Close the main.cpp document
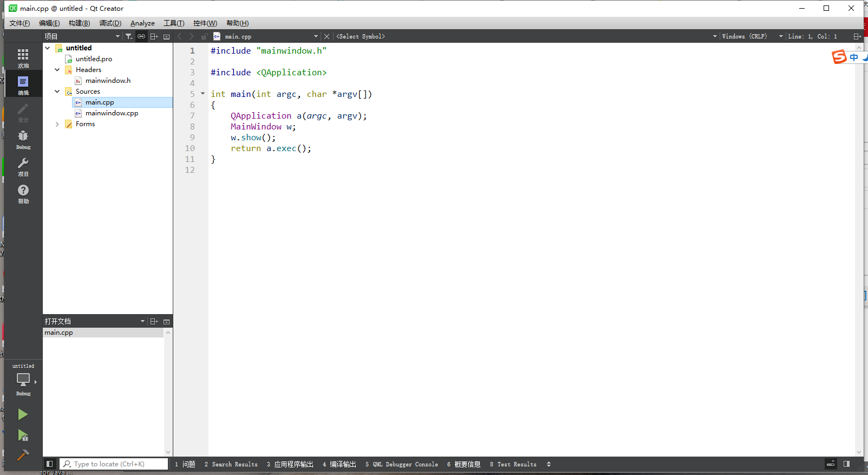The image size is (868, 475). (x=327, y=36)
